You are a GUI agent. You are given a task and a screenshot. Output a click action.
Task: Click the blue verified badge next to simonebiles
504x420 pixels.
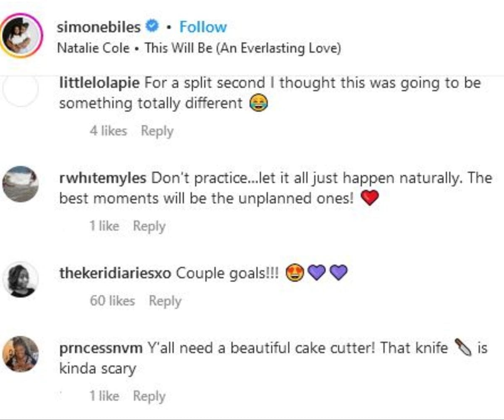(x=151, y=26)
